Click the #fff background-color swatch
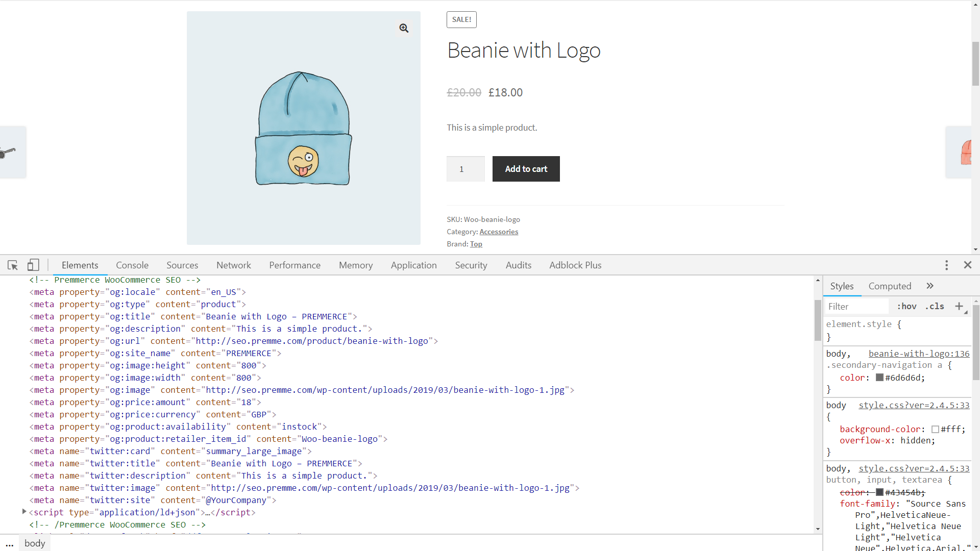Image resolution: width=980 pixels, height=551 pixels. pos(935,430)
